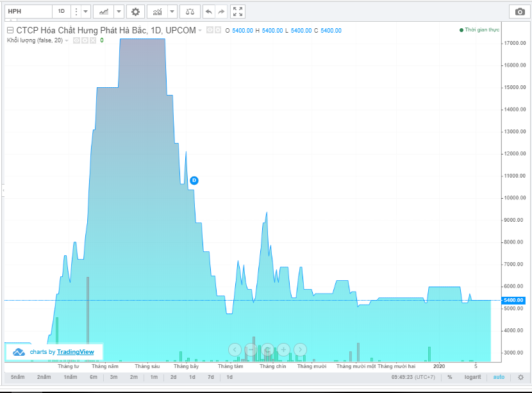
Task: Click the 3000.00 price axis label
Action: tap(513, 353)
